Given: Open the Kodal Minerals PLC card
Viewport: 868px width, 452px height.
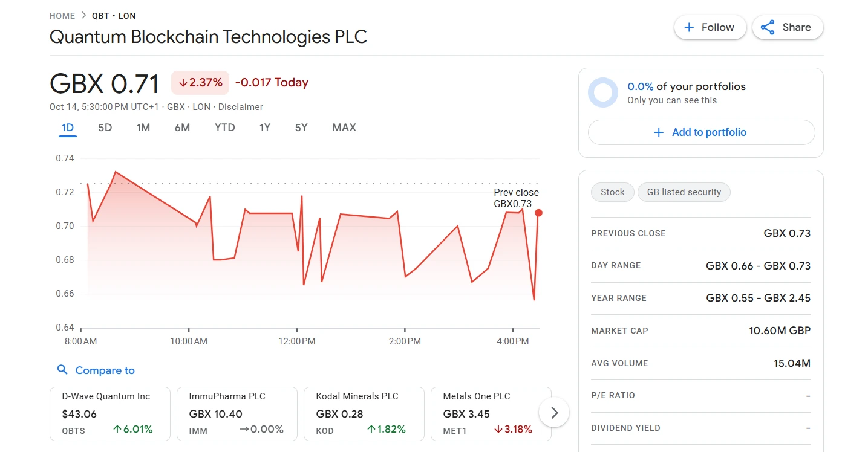Looking at the screenshot, I should tap(364, 414).
